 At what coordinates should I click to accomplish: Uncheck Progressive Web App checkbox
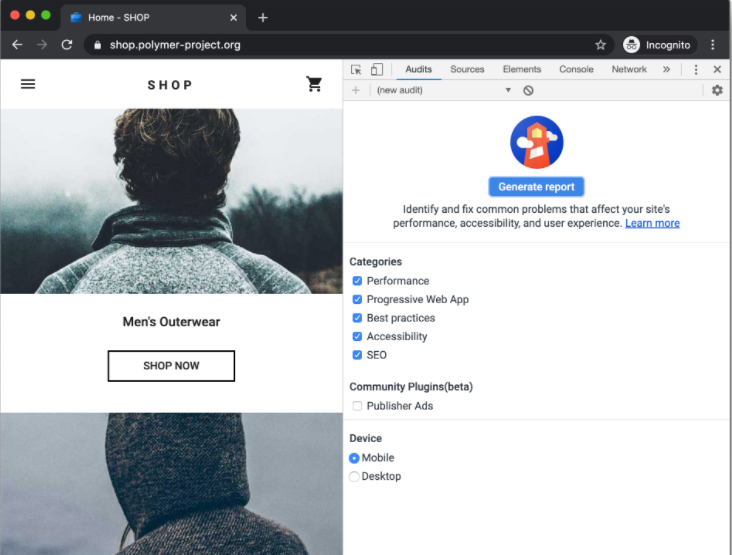coord(357,299)
